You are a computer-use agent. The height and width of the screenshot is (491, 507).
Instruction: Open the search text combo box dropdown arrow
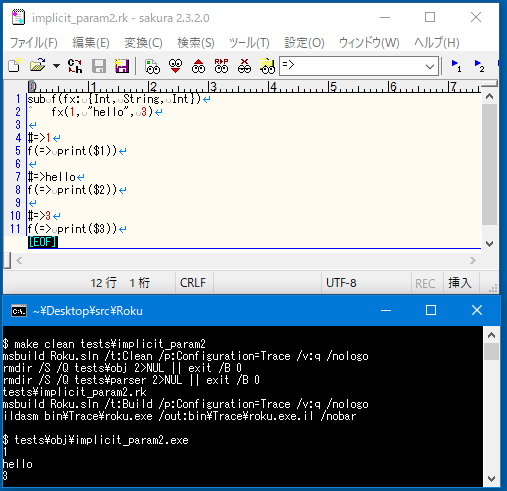tap(430, 66)
